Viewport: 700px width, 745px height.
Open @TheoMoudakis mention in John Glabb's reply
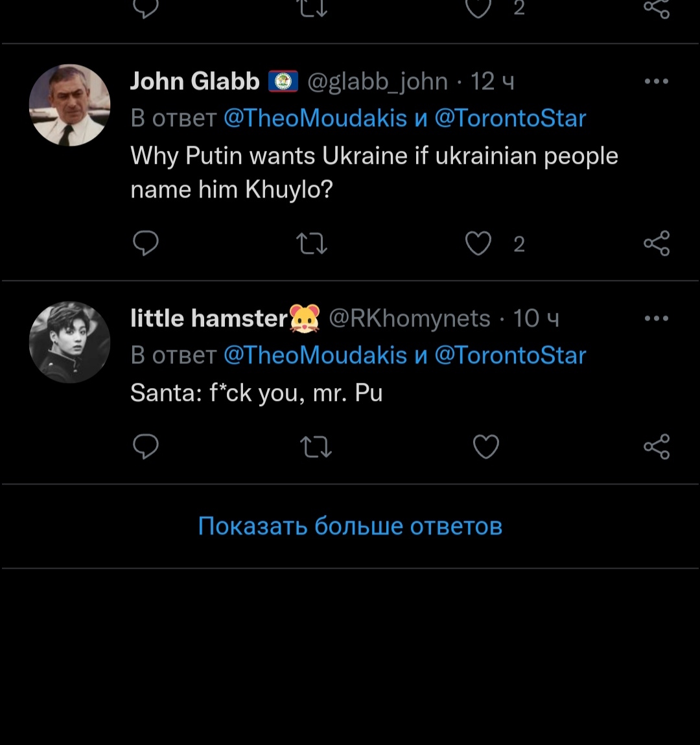click(x=315, y=119)
